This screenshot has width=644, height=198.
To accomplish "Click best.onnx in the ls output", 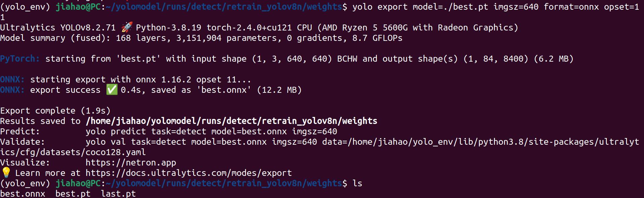I will point(22,194).
